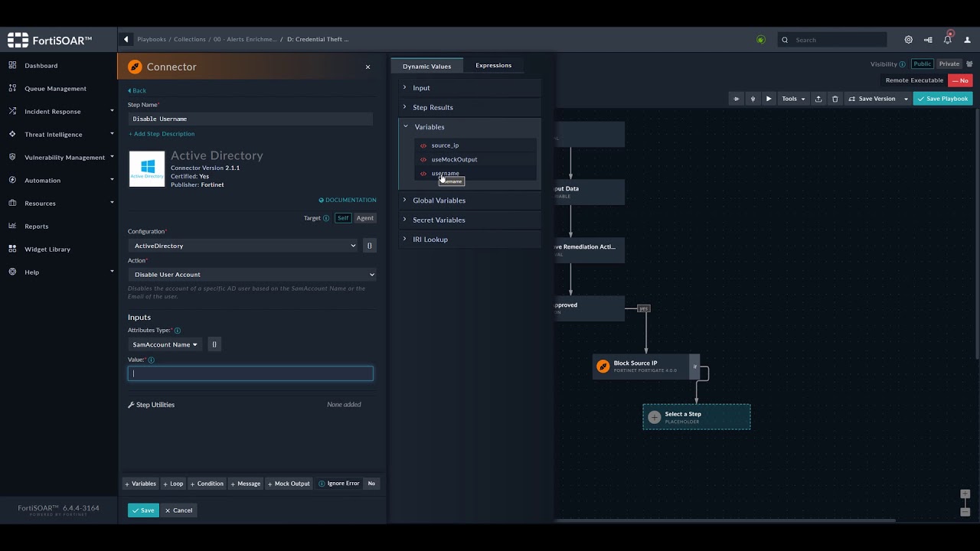Select Agent as the target
The width and height of the screenshot is (980, 551).
(x=364, y=218)
